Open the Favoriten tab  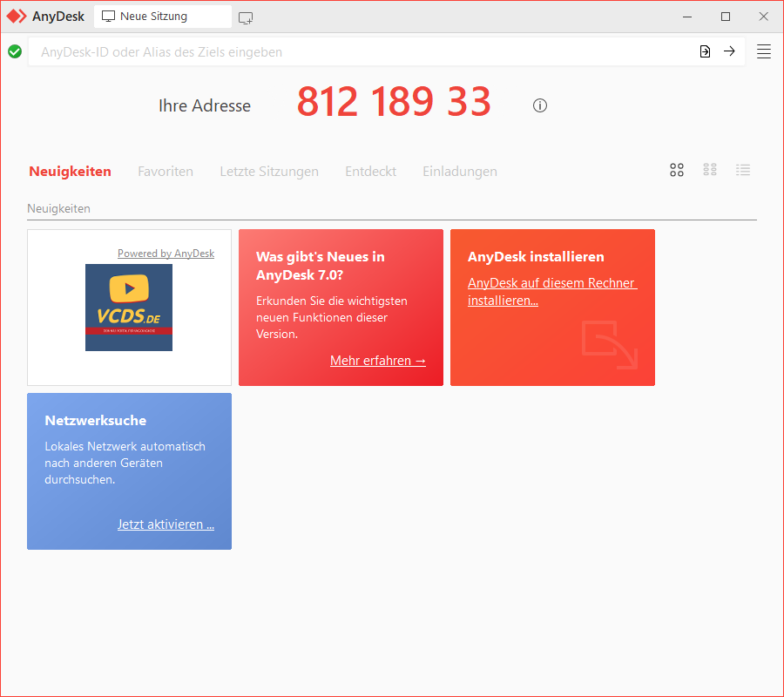click(166, 172)
